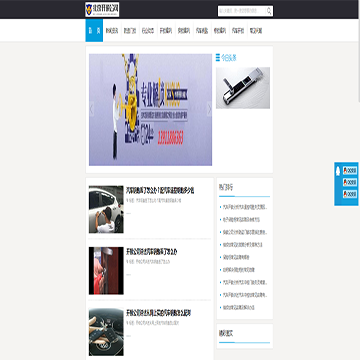Open the white car unlocking article thumbnail

tap(106, 209)
